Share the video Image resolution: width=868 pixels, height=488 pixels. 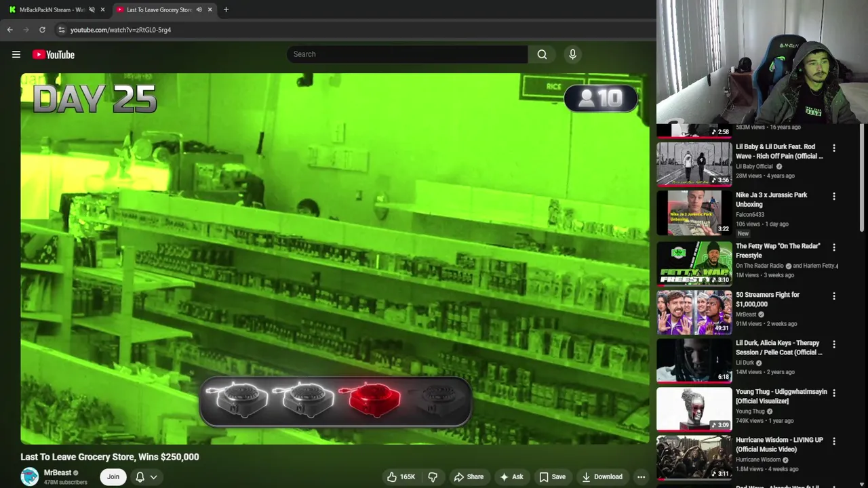pyautogui.click(x=469, y=476)
